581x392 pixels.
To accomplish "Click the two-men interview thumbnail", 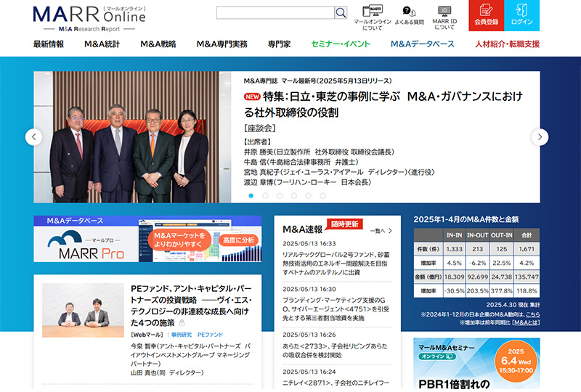I will pyautogui.click(x=83, y=311).
